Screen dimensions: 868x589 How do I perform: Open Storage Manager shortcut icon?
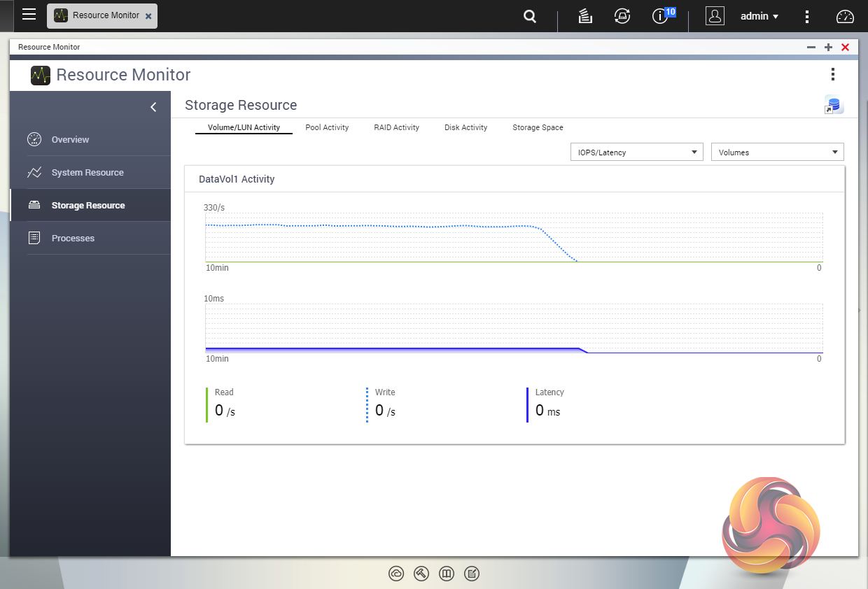(834, 105)
